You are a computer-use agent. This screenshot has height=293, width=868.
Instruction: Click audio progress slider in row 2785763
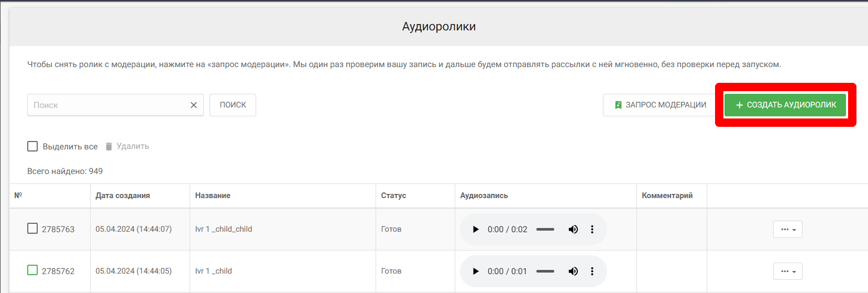click(545, 230)
